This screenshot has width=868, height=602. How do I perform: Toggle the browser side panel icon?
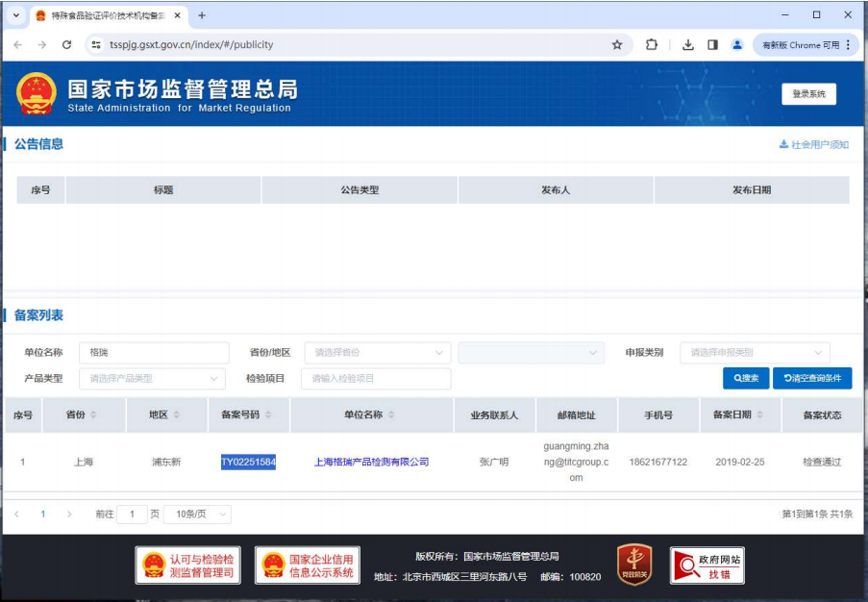(712, 45)
